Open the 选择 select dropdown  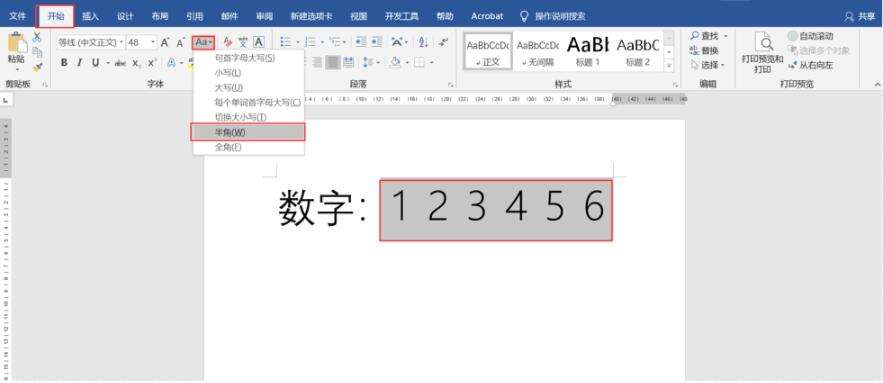[707, 65]
